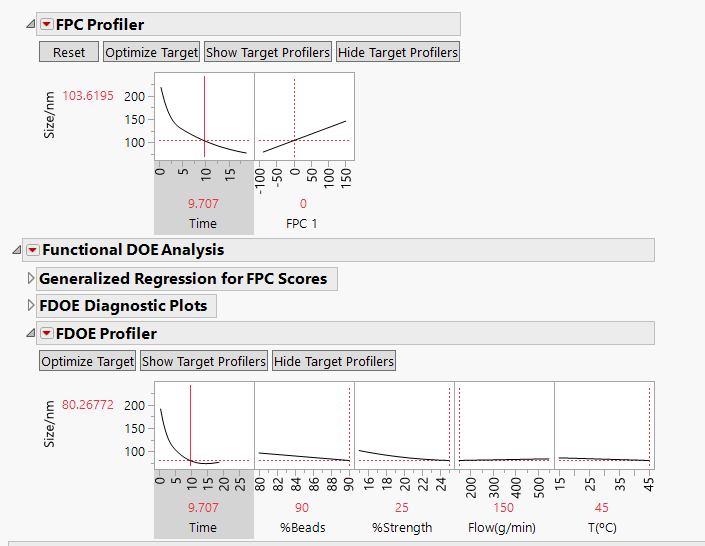705x546 pixels.
Task: Click Show Target Profilers in the FDOE Profiler
Action: point(204,361)
